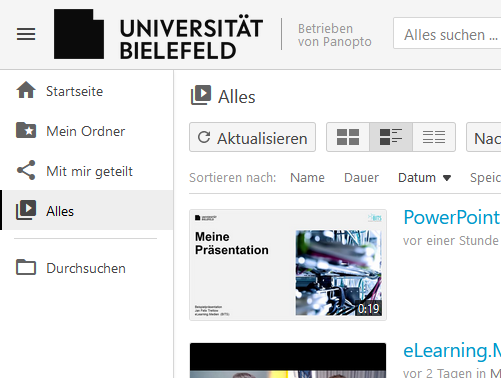The image size is (501, 378).
Task: Click the Durchsuchen folder icon
Action: coord(26,267)
